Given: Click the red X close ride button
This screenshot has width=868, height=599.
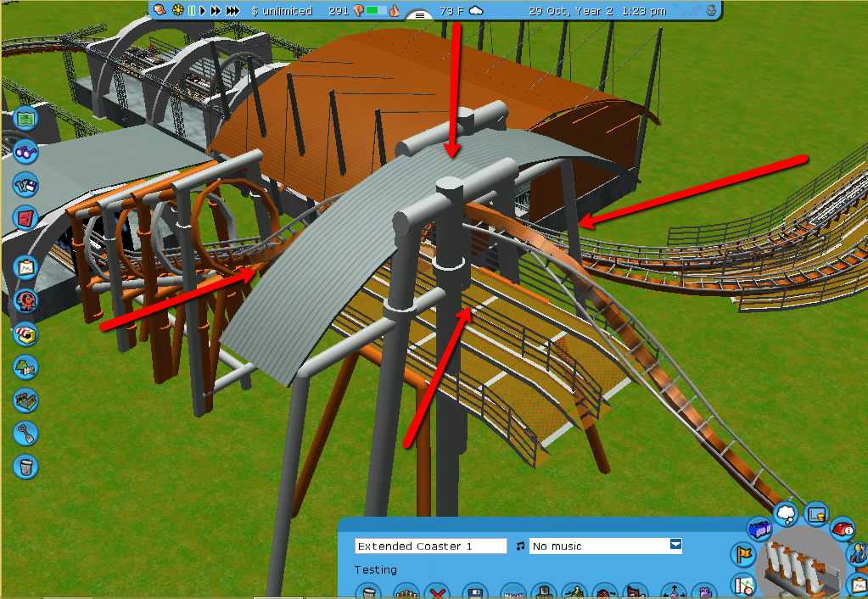Looking at the screenshot, I should (437, 592).
